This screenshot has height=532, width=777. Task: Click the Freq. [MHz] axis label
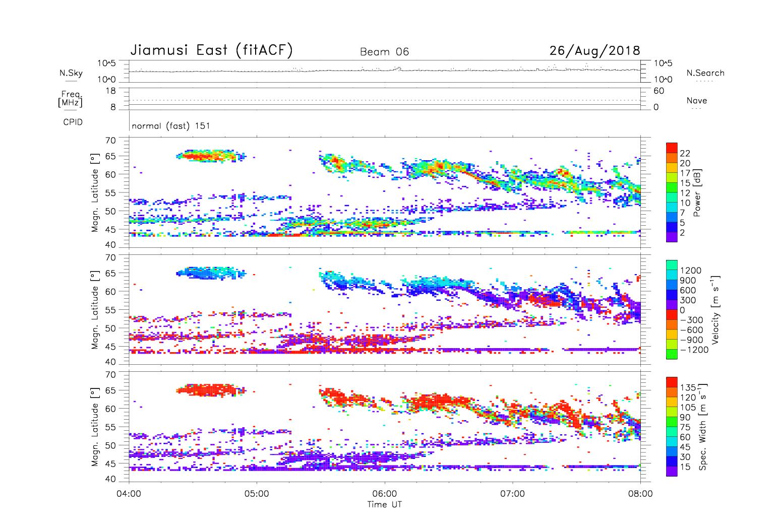(x=71, y=98)
